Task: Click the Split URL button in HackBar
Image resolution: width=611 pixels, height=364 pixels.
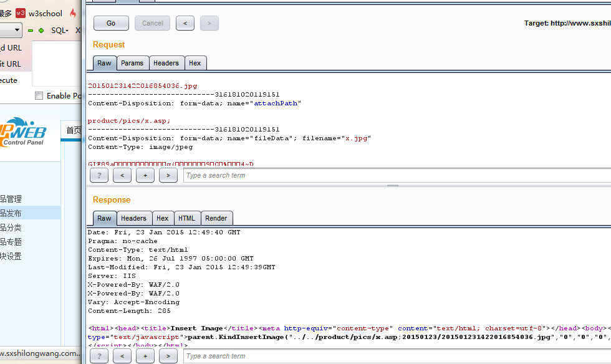Action: (11, 64)
